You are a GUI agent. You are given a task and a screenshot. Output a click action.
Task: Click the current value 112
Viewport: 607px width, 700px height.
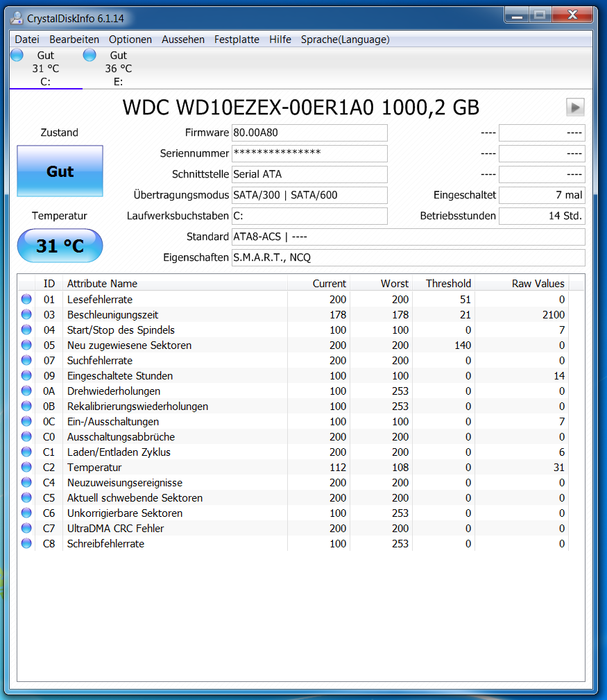(x=338, y=468)
